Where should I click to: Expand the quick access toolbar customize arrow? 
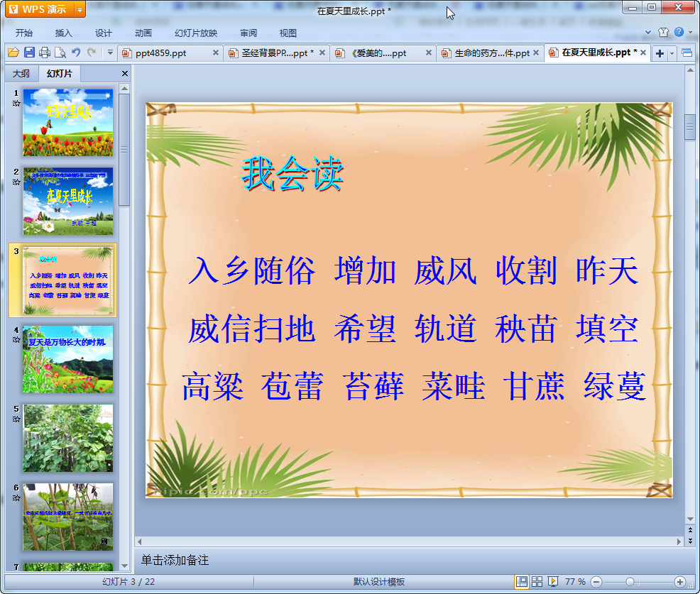point(110,53)
